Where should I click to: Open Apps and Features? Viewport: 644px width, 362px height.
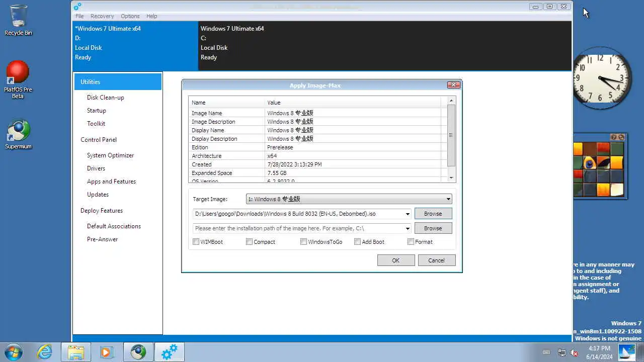tap(111, 182)
